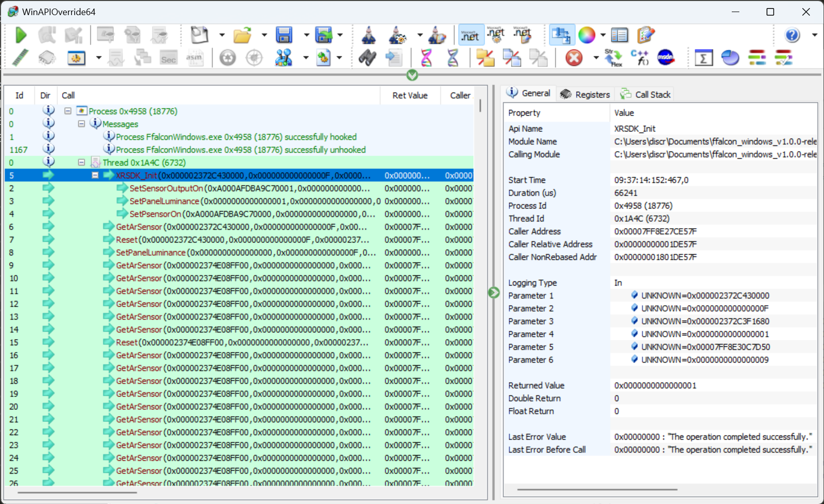Open the color wheel picker
This screenshot has width=824, height=504.
(587, 35)
